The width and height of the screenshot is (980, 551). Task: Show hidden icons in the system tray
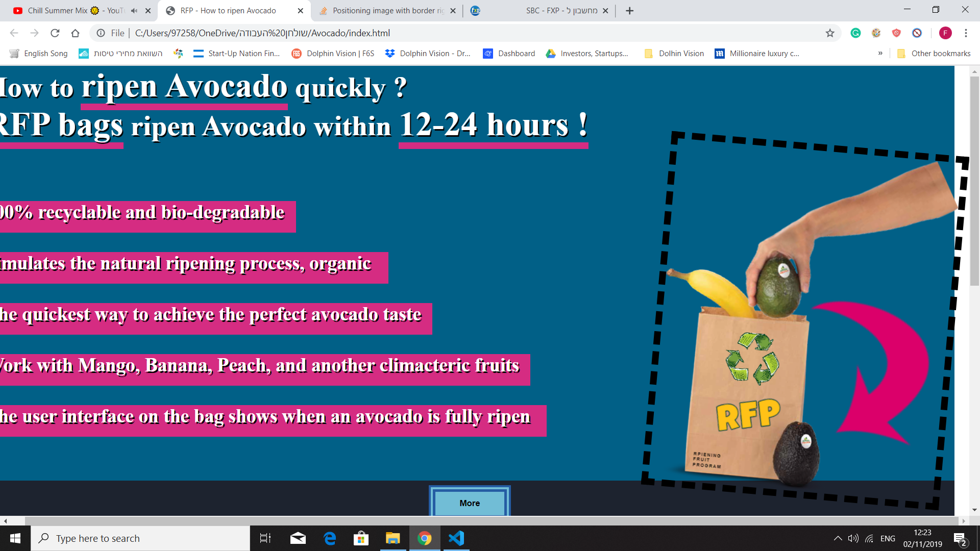[x=838, y=538]
